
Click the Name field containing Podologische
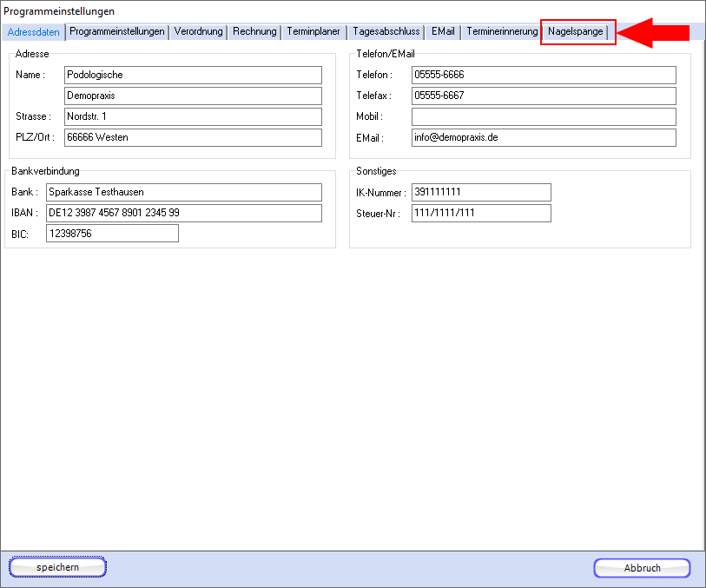click(193, 75)
